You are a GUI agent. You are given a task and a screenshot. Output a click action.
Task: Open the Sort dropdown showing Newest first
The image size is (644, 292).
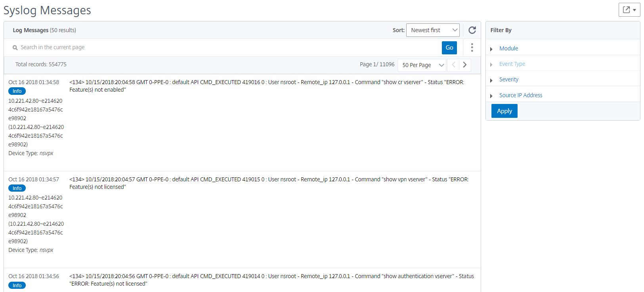click(x=433, y=30)
